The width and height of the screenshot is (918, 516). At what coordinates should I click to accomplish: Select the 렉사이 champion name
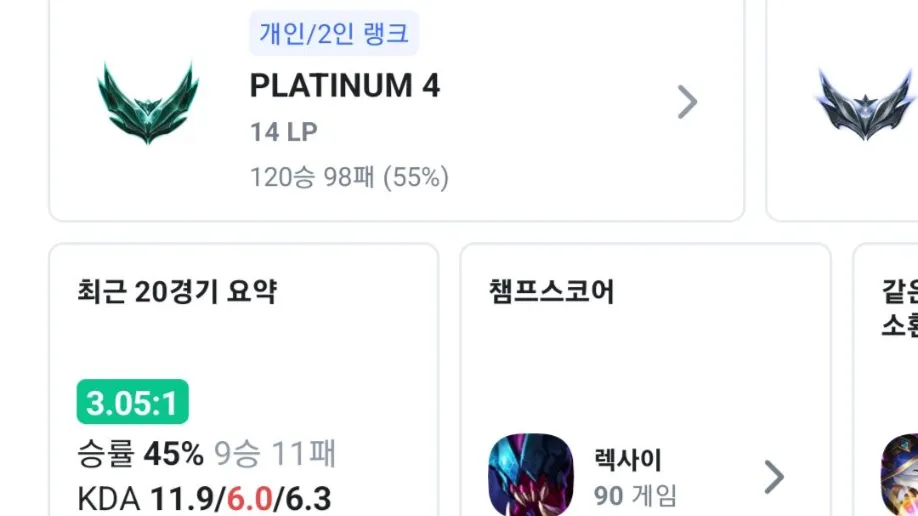click(628, 460)
